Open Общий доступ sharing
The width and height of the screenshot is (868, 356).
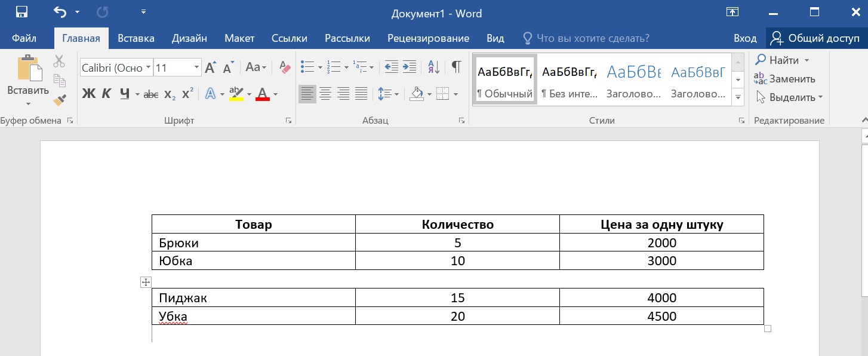click(x=815, y=38)
